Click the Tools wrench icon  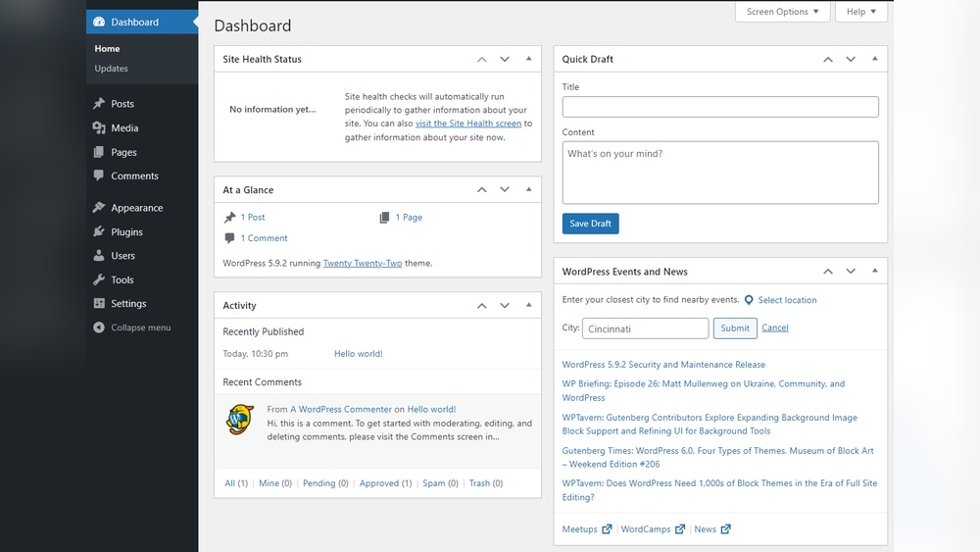click(x=99, y=279)
